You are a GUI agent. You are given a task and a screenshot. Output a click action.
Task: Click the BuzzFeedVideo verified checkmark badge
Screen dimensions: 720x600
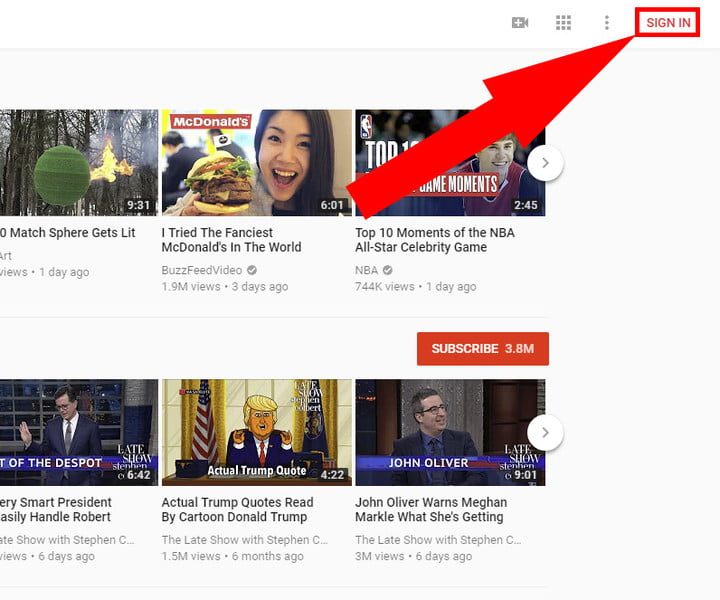[252, 270]
